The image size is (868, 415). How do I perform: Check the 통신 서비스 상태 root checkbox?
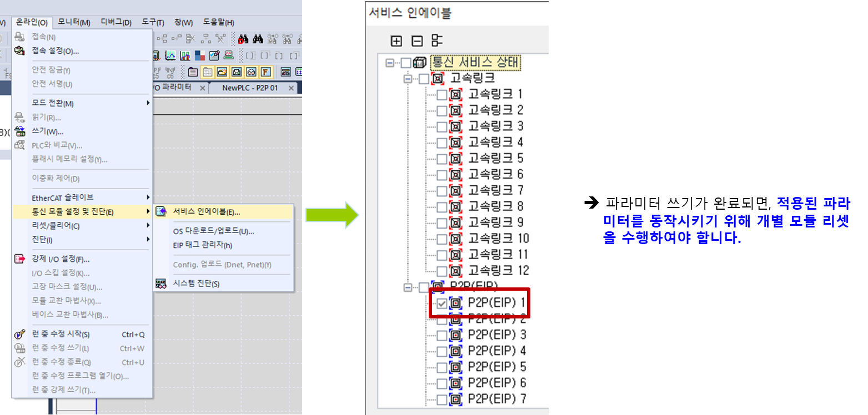(407, 63)
